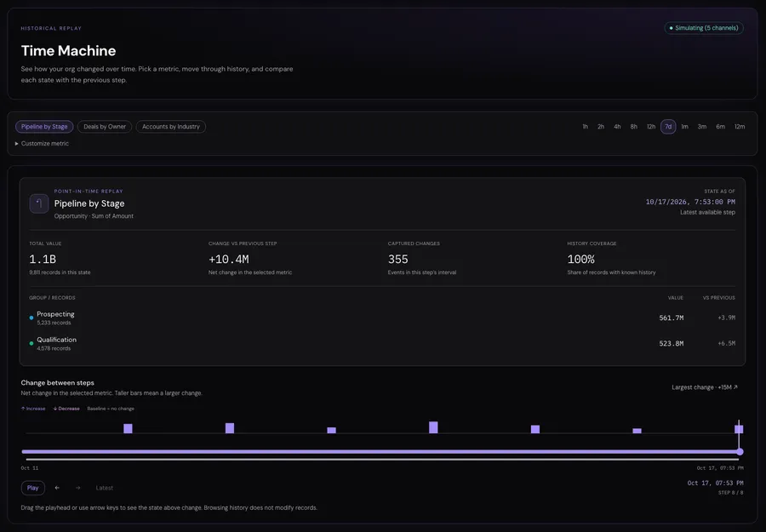This screenshot has width=766, height=532.
Task: Click the 355 captured changes figure
Action: [397, 259]
